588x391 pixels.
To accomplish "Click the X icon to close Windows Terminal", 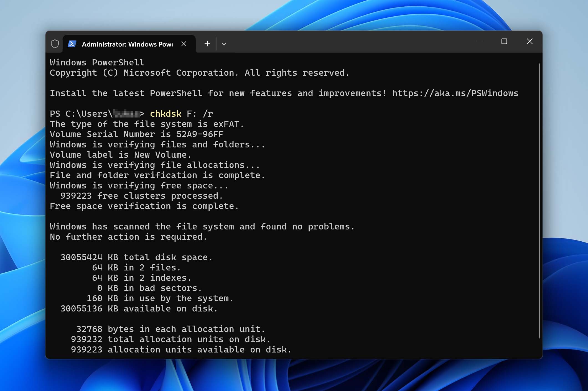I will click(x=530, y=41).
